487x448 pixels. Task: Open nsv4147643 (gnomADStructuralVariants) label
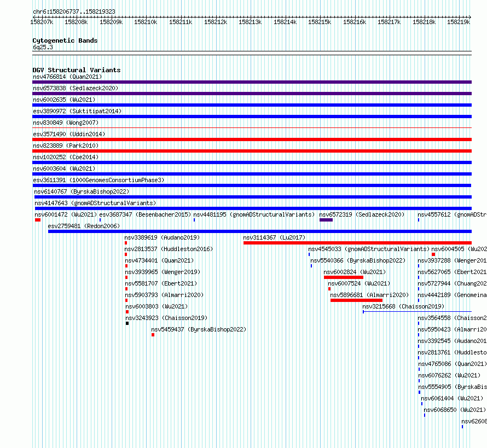95,203
